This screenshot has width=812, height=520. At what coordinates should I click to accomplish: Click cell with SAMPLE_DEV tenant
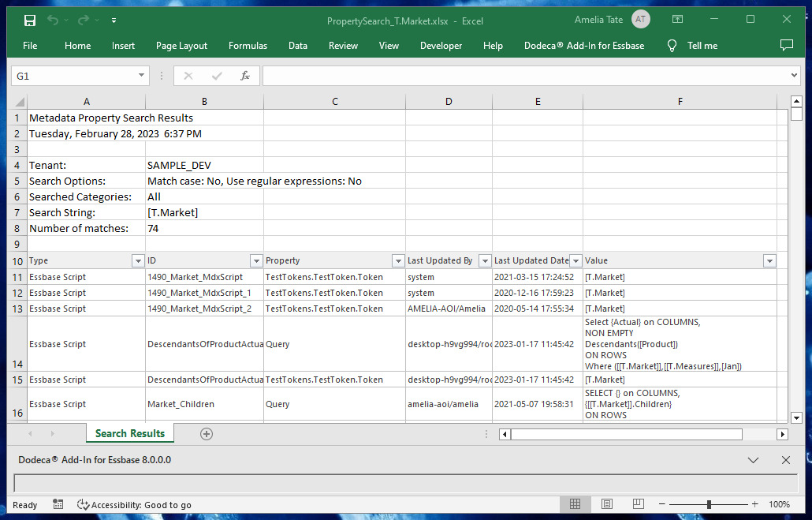(x=204, y=166)
